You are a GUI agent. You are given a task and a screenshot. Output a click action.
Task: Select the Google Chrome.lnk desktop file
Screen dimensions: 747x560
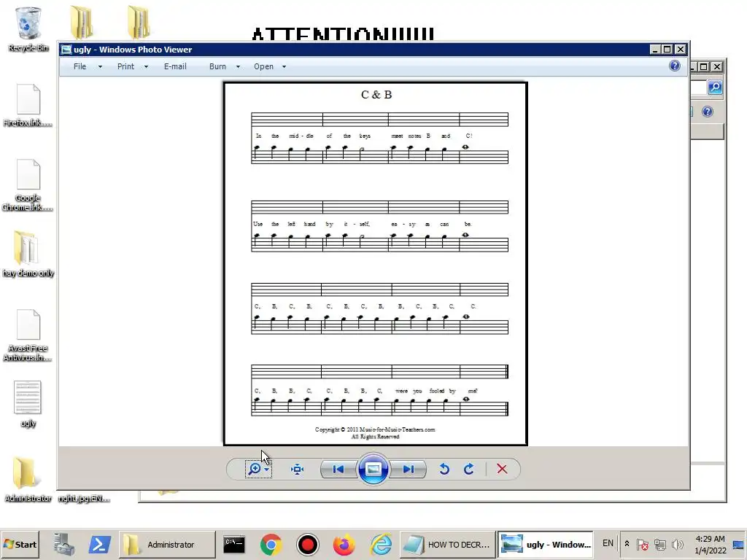(28, 185)
